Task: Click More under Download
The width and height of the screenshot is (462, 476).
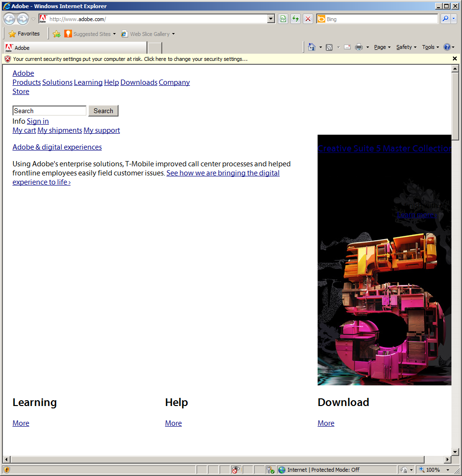Action: click(x=326, y=423)
